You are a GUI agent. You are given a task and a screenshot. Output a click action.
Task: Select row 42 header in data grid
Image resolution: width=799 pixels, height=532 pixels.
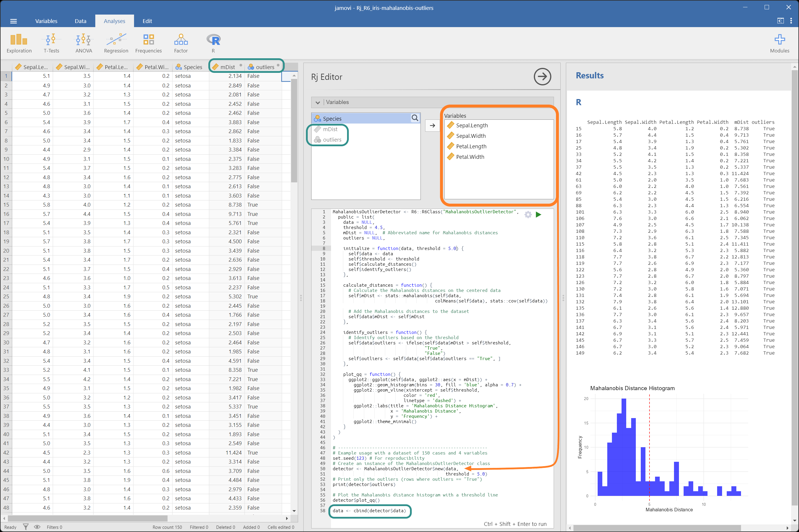click(6, 452)
